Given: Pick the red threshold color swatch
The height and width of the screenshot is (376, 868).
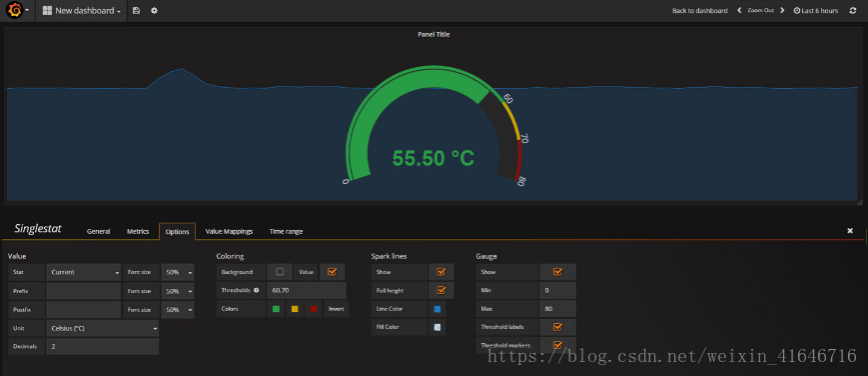Looking at the screenshot, I should point(314,309).
